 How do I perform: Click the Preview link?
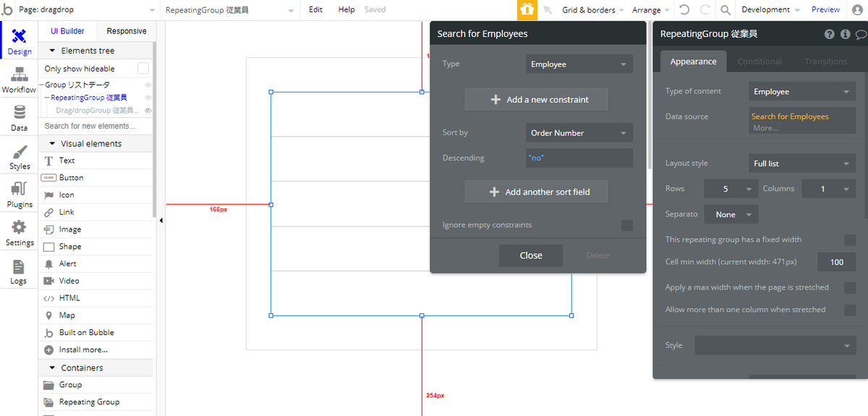point(825,10)
